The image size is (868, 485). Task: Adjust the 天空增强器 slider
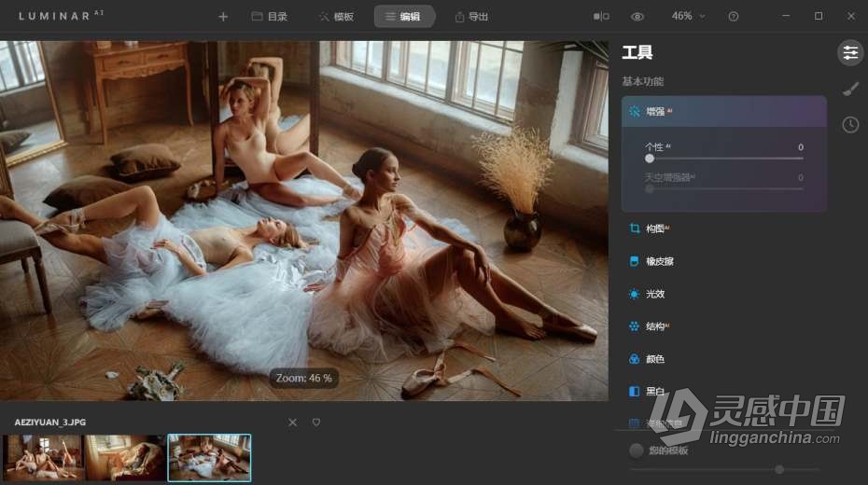click(726, 189)
